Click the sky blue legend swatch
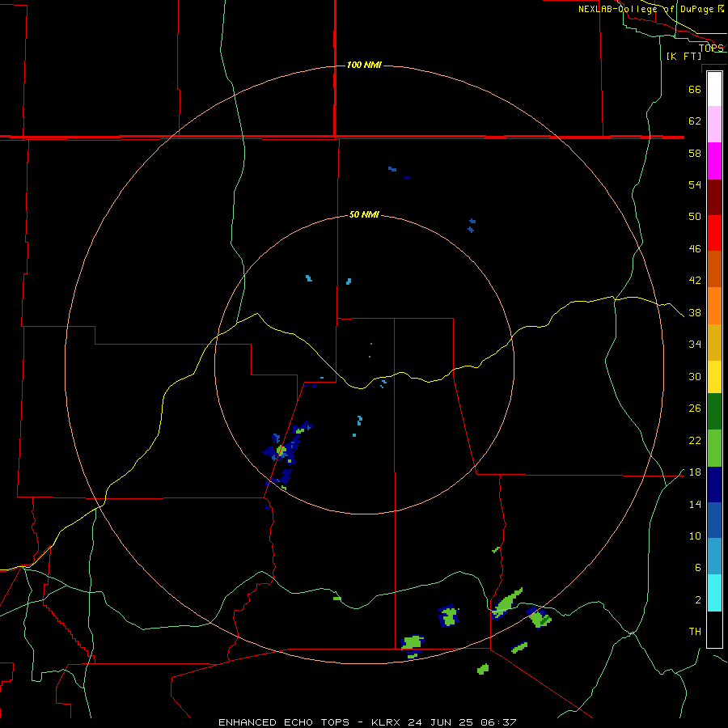Screen dimensions: 728x728 714,557
